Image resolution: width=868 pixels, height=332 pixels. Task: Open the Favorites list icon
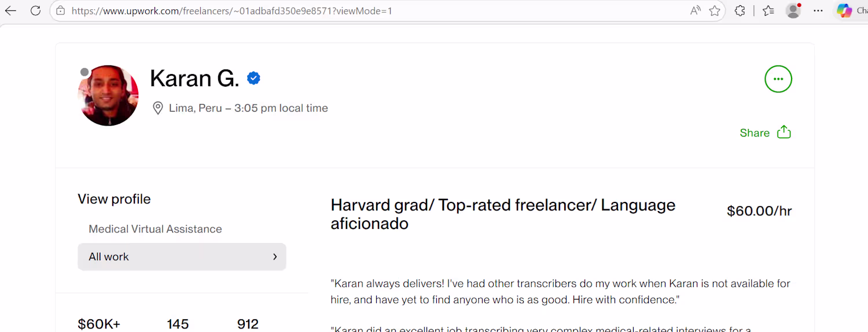pos(768,10)
